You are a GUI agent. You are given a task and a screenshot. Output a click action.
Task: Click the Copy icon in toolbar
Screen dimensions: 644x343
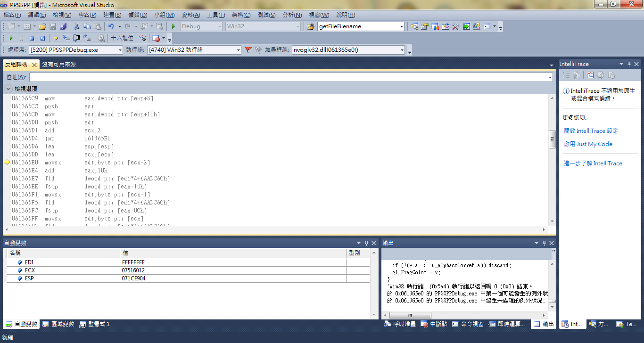tap(87, 26)
